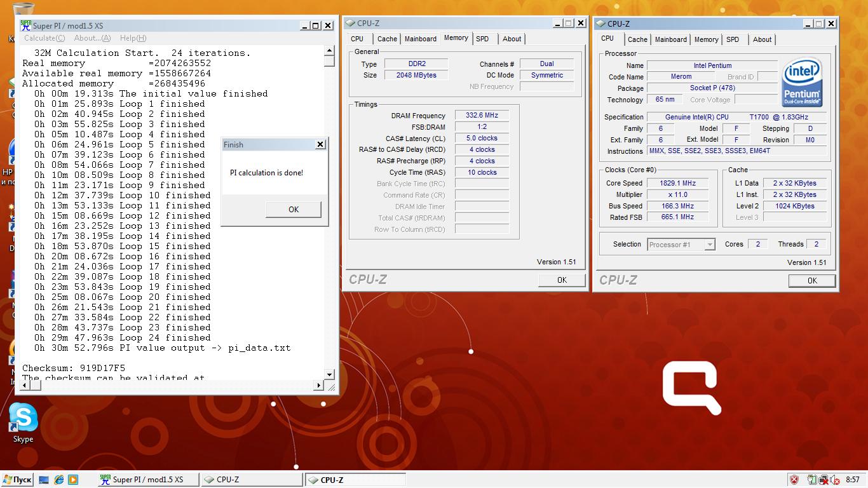Click the Checksum: 919D17F5 line
Viewport: 868px width, 488px height.
(74, 368)
